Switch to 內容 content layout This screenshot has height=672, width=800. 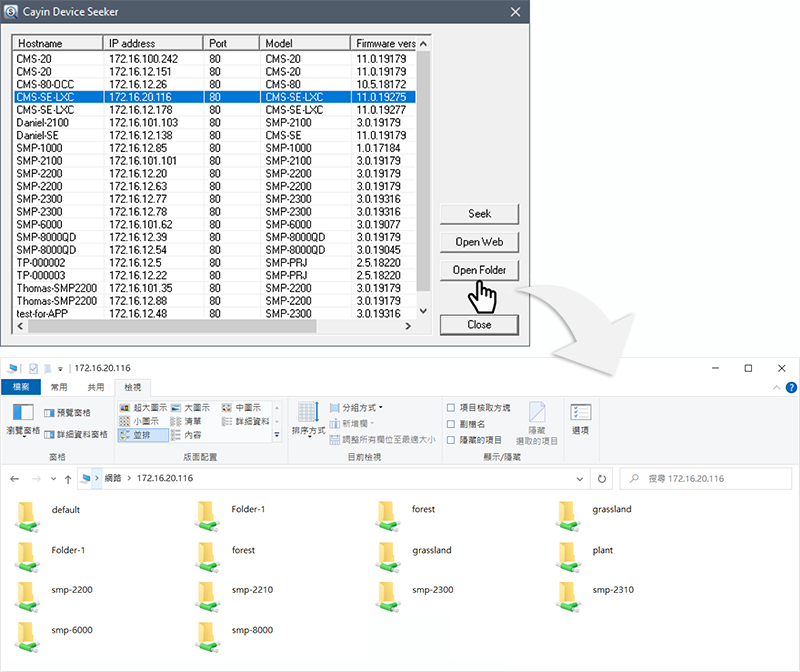click(x=186, y=435)
